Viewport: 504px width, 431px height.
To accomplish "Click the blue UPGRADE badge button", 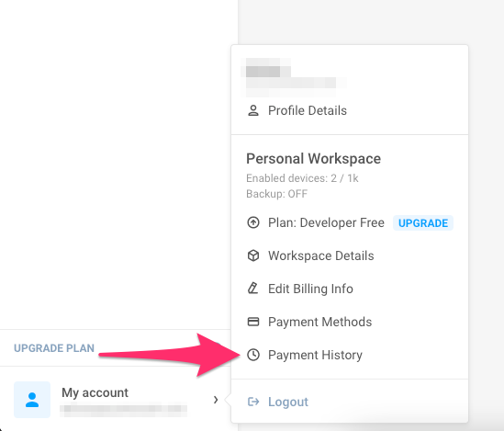I will pos(423,223).
